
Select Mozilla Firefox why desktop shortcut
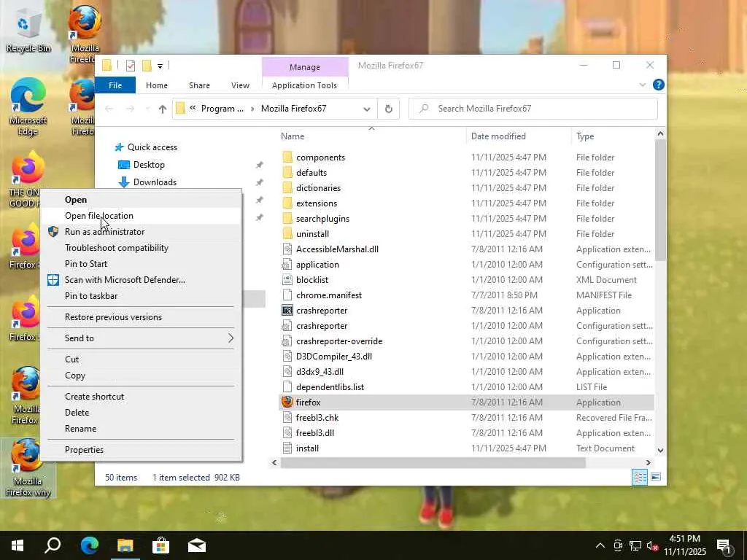pos(28,467)
